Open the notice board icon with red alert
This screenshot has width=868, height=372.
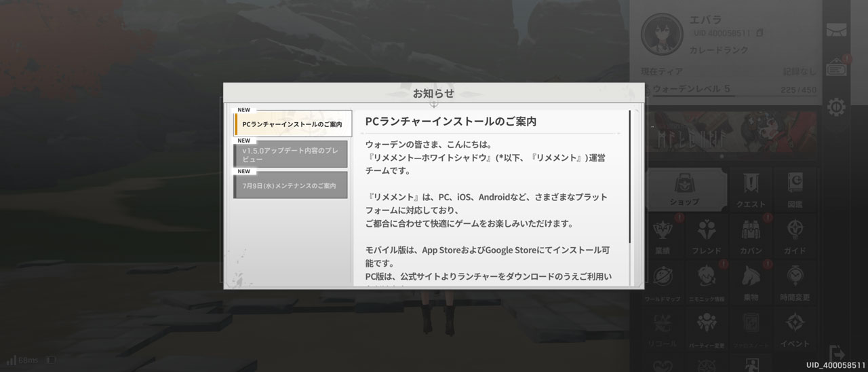836,69
